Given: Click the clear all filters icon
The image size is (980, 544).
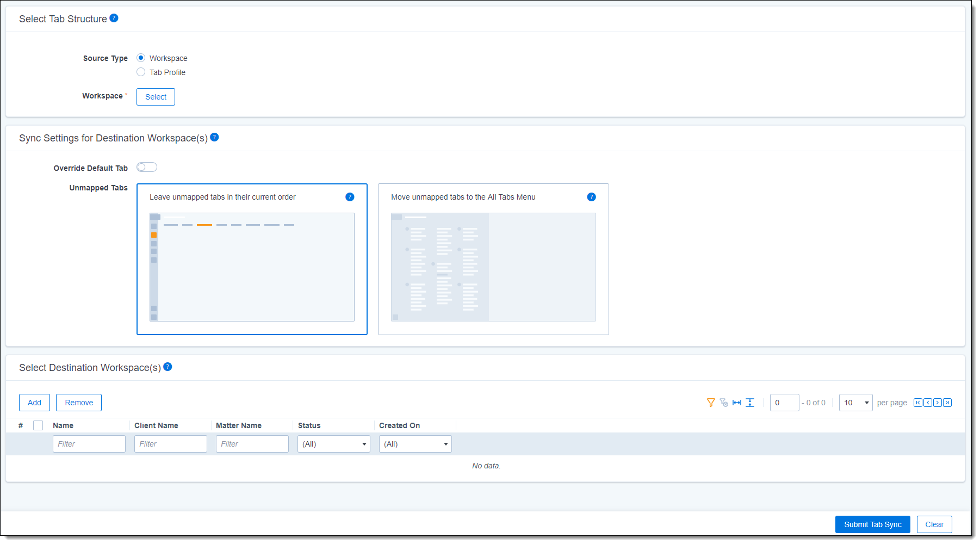Looking at the screenshot, I should (x=724, y=403).
